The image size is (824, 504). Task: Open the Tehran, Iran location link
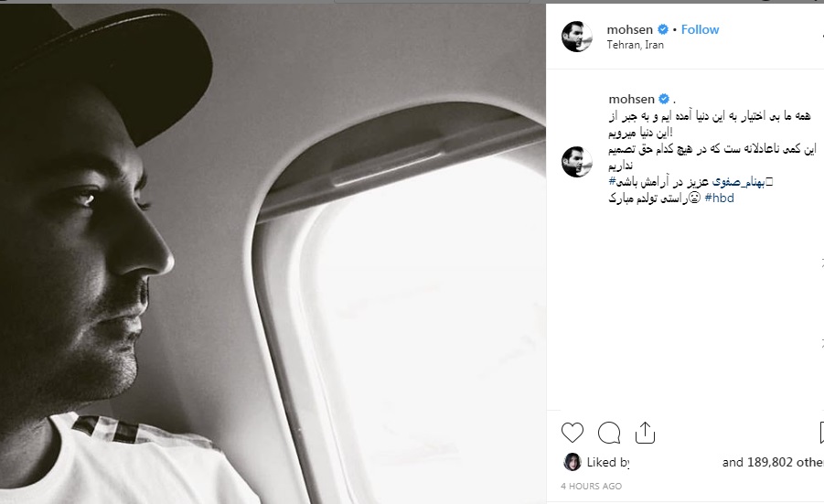pos(636,45)
